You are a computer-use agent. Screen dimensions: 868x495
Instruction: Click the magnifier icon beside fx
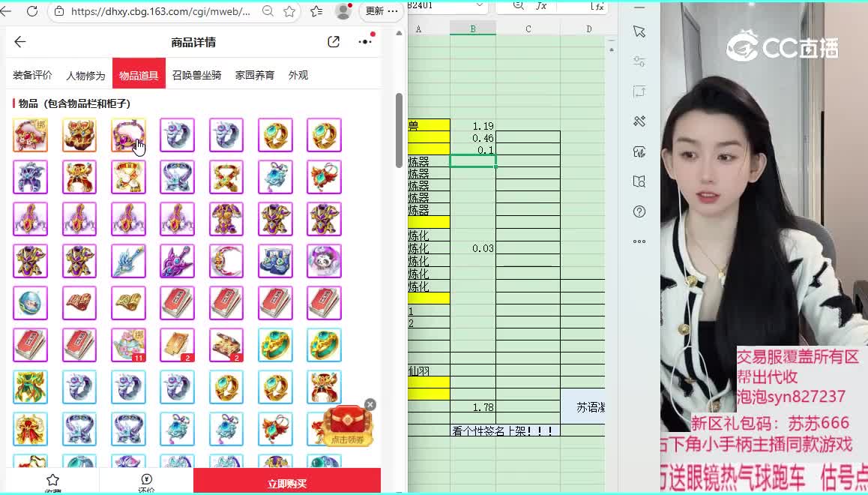pos(518,5)
